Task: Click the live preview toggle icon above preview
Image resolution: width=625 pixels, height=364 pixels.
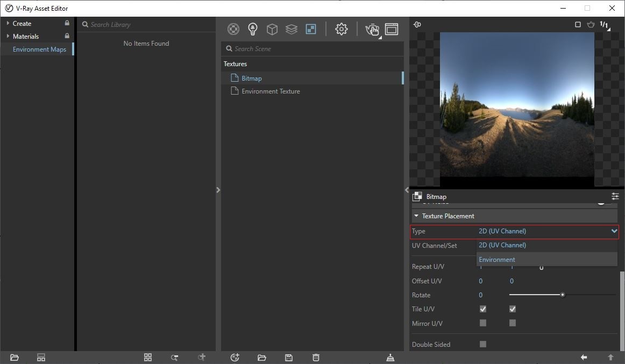Action: (417, 25)
